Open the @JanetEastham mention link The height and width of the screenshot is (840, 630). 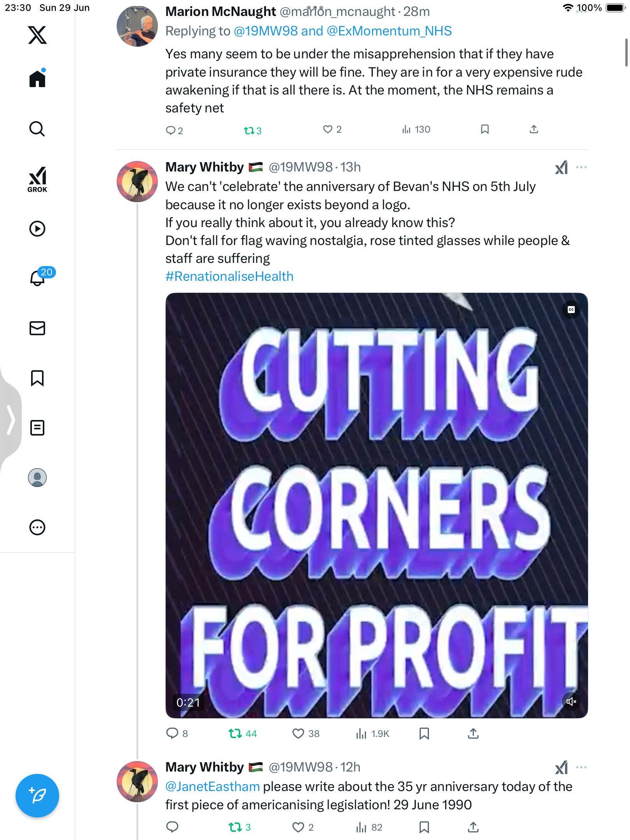(212, 787)
